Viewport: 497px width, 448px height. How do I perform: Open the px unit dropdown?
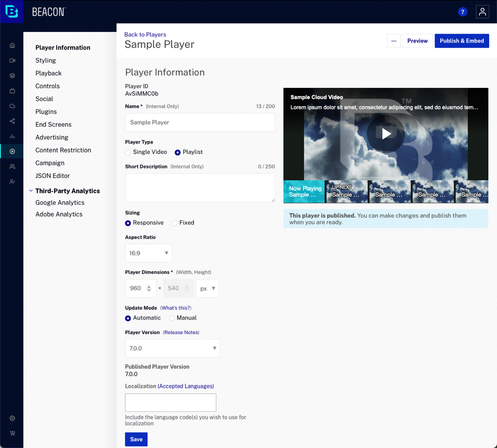(208, 288)
